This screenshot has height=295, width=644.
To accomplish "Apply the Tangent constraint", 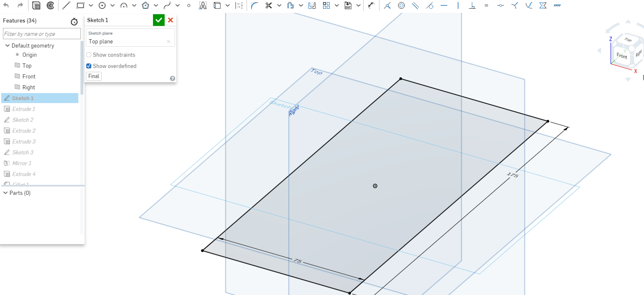I will click(430, 5).
